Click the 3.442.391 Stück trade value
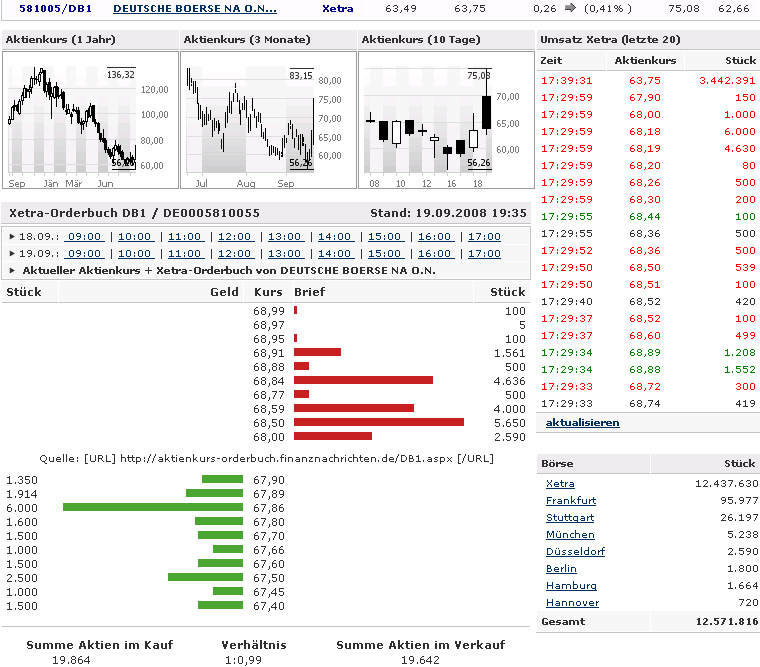 (x=727, y=81)
